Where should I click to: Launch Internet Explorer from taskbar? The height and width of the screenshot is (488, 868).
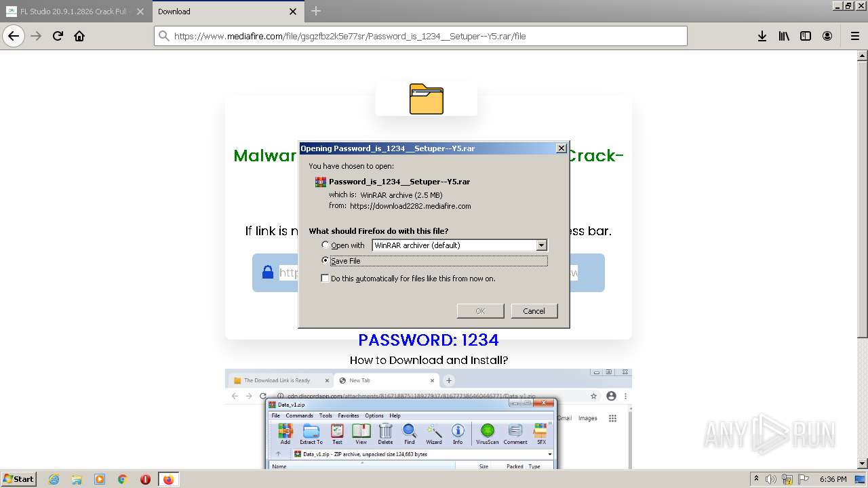coord(54,479)
